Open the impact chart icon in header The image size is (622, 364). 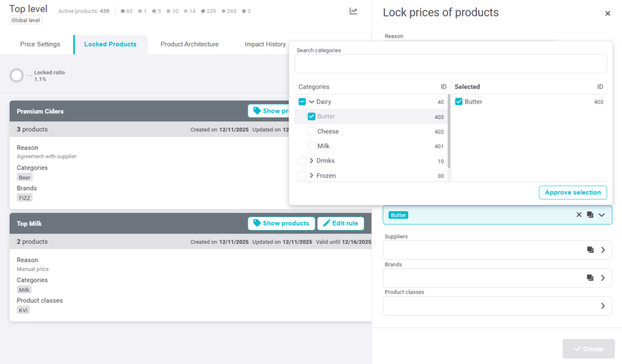point(354,11)
